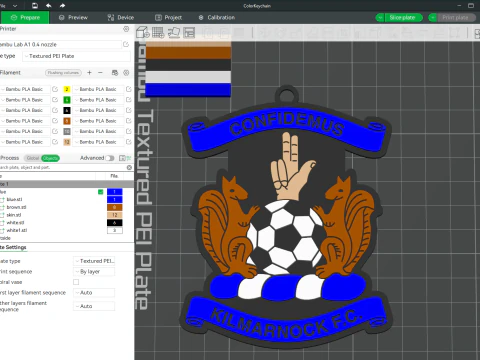
Task: Open Print sequence By layer dropdown
Action: point(94,272)
